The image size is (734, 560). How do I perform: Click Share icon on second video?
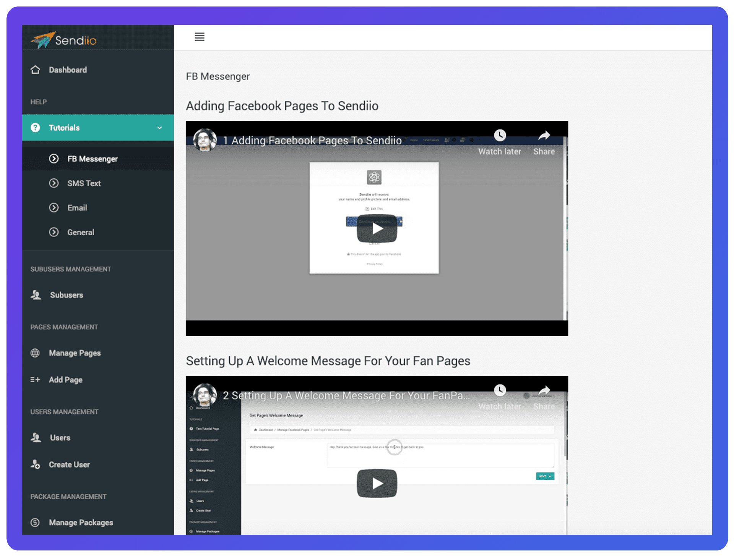click(544, 390)
